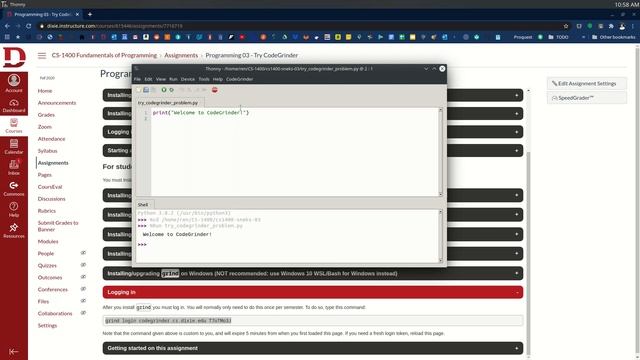Open the TODO bookmarks folder

[558, 37]
